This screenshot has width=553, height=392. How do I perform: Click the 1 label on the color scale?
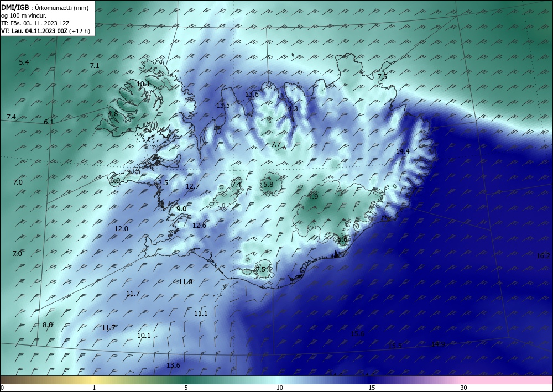click(x=94, y=388)
